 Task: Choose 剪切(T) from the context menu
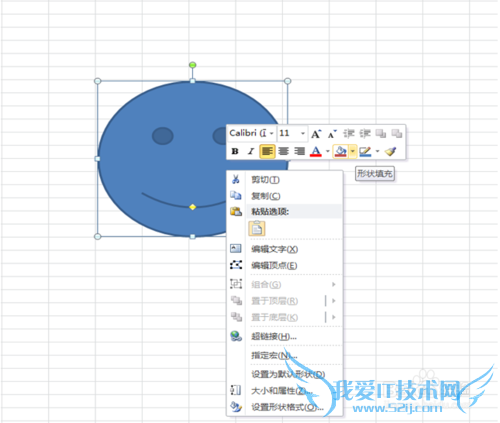[x=284, y=180]
